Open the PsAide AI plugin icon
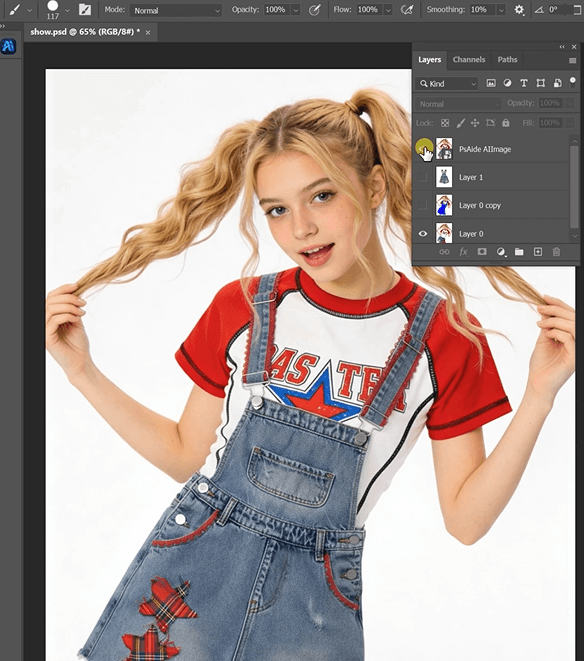 (9, 46)
